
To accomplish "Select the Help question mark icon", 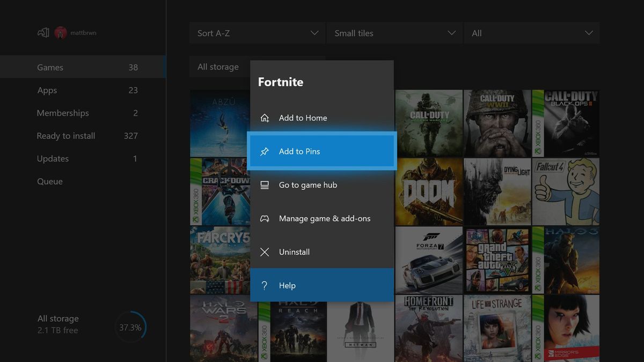I will (264, 285).
